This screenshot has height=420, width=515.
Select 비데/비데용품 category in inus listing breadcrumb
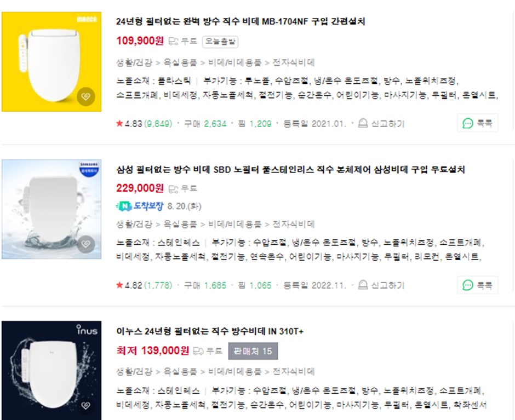click(x=235, y=371)
